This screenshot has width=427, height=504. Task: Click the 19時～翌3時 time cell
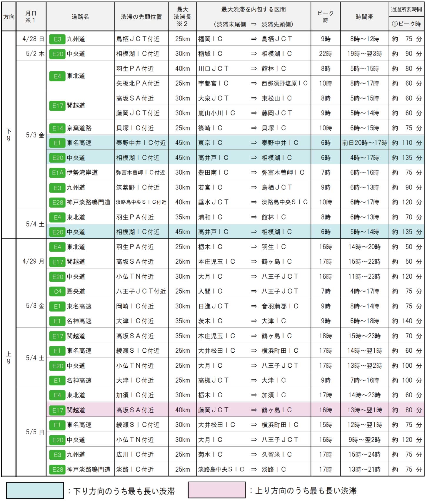364,54
